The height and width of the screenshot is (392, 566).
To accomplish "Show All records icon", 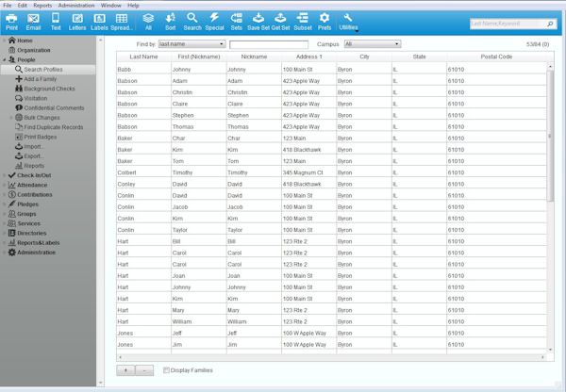I will click(x=148, y=22).
